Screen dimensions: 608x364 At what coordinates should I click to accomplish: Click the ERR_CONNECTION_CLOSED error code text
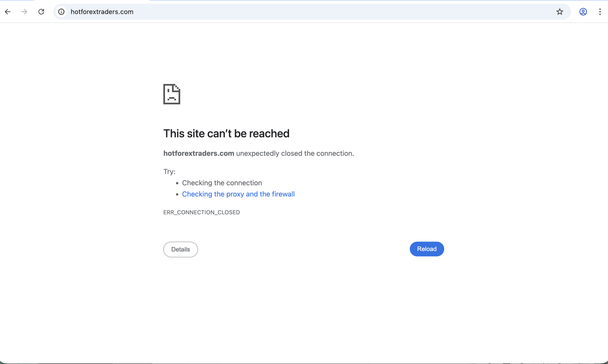click(x=201, y=212)
